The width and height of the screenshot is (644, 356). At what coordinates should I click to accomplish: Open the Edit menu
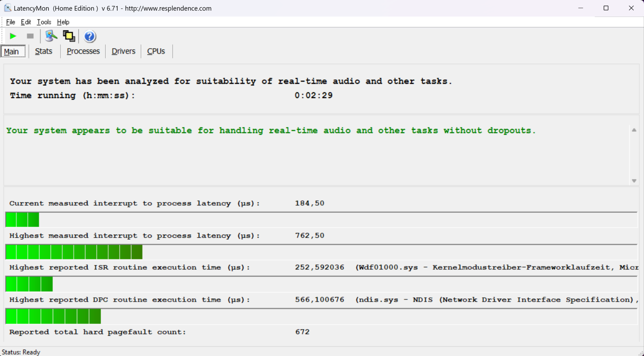point(26,22)
